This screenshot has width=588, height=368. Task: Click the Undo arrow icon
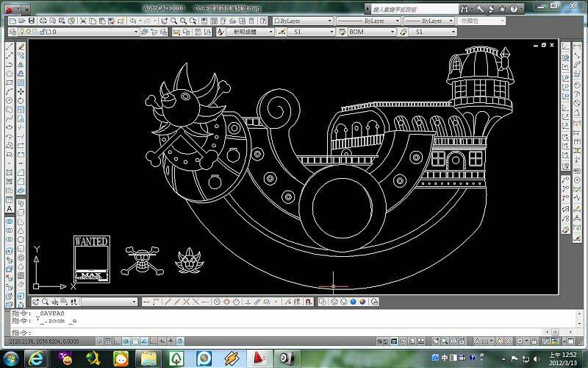click(133, 21)
